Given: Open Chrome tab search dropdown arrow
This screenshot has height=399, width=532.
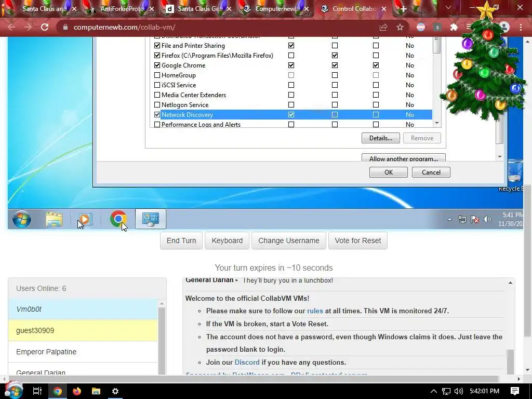Looking at the screenshot, I should tap(448, 7).
